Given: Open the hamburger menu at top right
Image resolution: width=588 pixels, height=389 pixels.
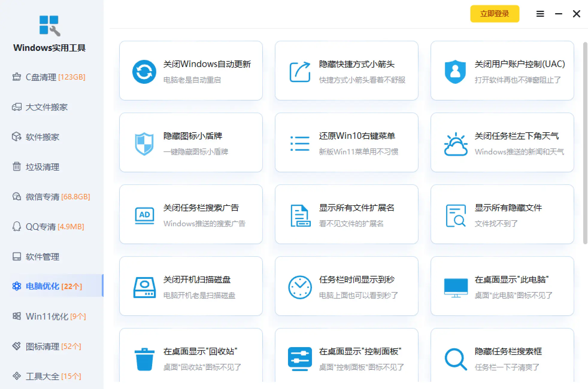Looking at the screenshot, I should (x=540, y=14).
